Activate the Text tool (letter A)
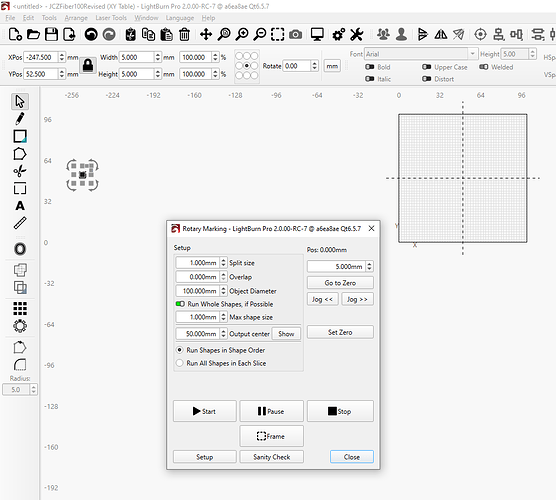556x500 pixels. 20,206
